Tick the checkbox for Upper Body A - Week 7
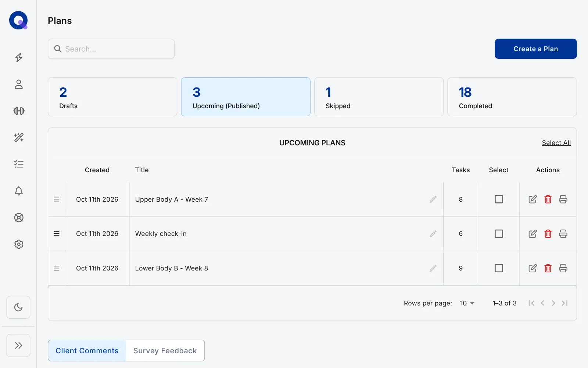This screenshot has width=588, height=368. pos(499,199)
